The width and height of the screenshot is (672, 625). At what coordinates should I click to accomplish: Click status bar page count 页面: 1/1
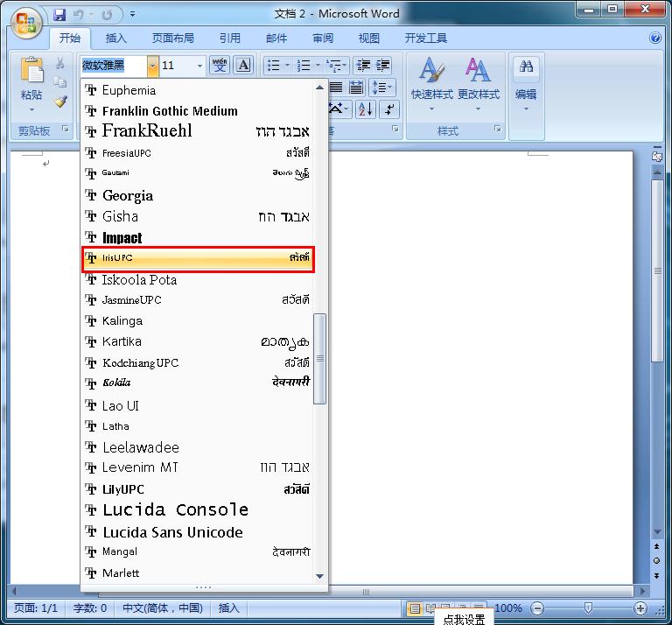coord(36,607)
